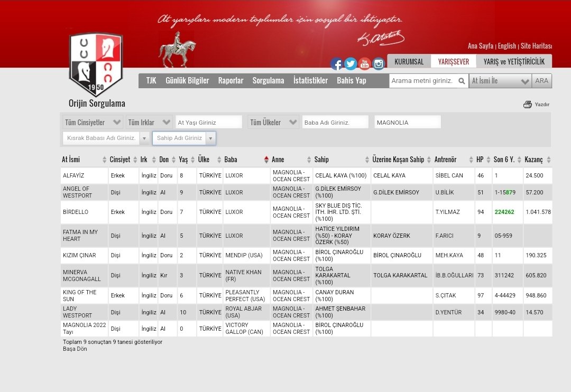This screenshot has width=571, height=392.
Task: Sort table by Don column arrows
Action: [x=174, y=160]
